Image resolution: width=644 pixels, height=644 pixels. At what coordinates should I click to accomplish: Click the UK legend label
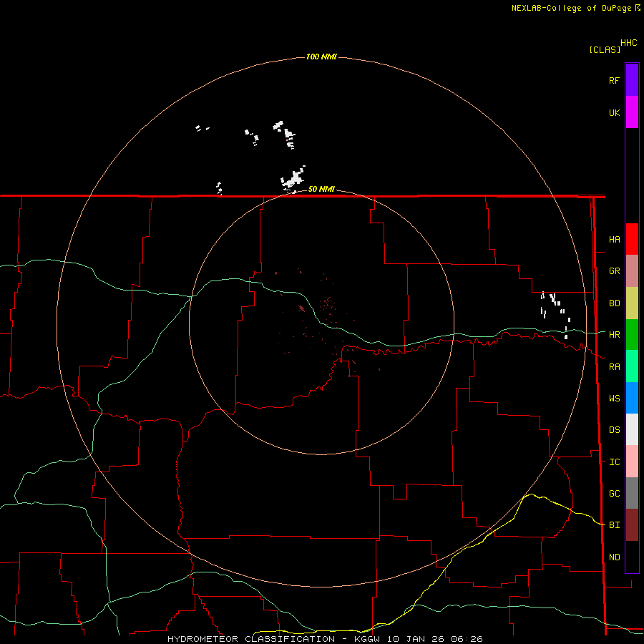pyautogui.click(x=614, y=113)
